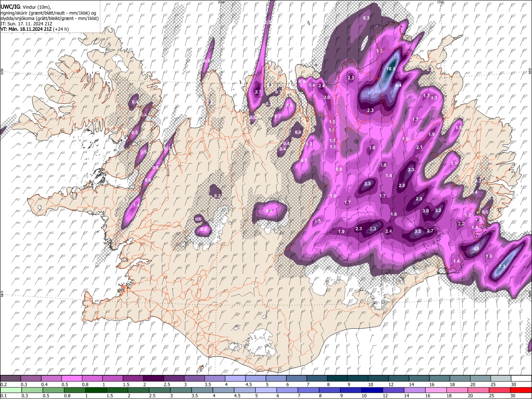Click the 3.2 value in the purple band
The height and width of the screenshot is (399, 532).
(438, 210)
